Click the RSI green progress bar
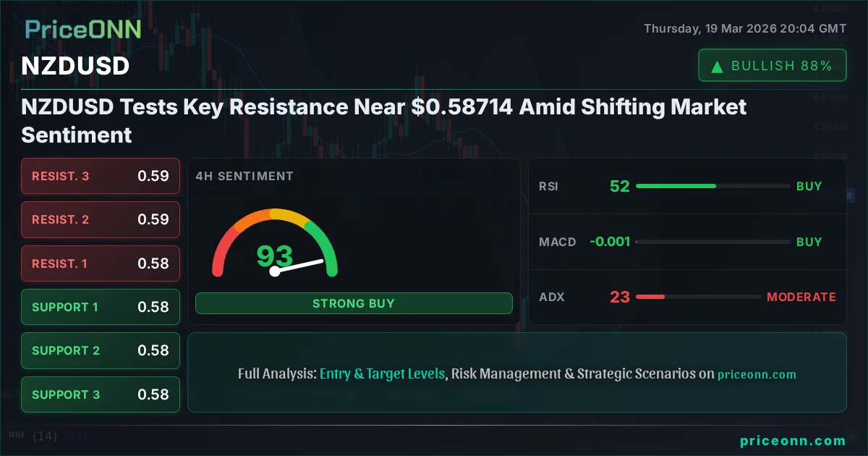Image resolution: width=868 pixels, height=456 pixels. [x=676, y=186]
